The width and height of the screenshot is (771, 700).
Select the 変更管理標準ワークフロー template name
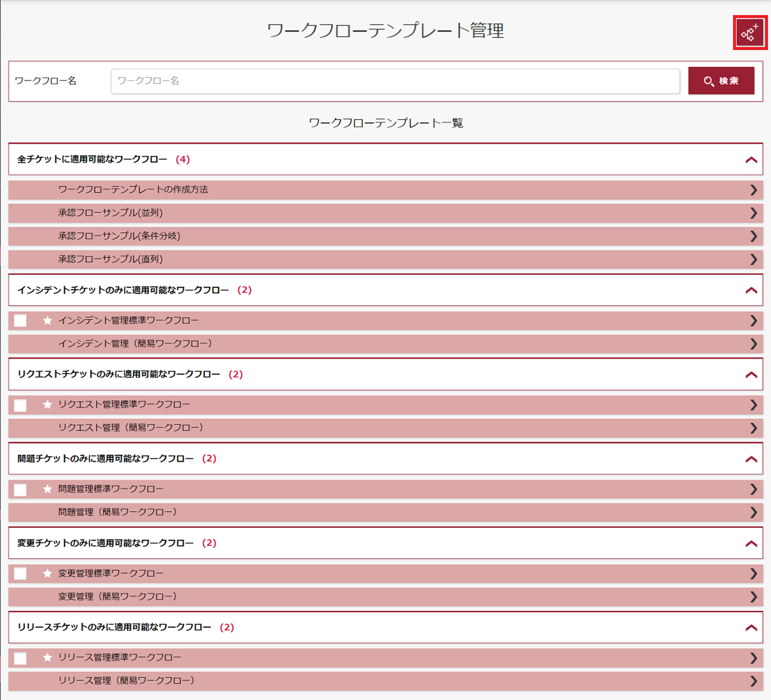[111, 573]
